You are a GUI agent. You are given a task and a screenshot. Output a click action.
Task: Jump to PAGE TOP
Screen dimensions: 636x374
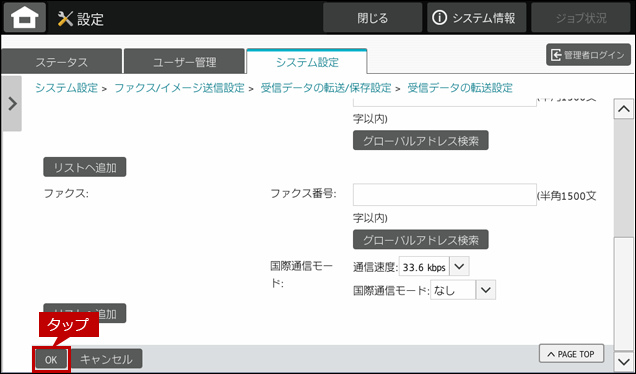[571, 354]
